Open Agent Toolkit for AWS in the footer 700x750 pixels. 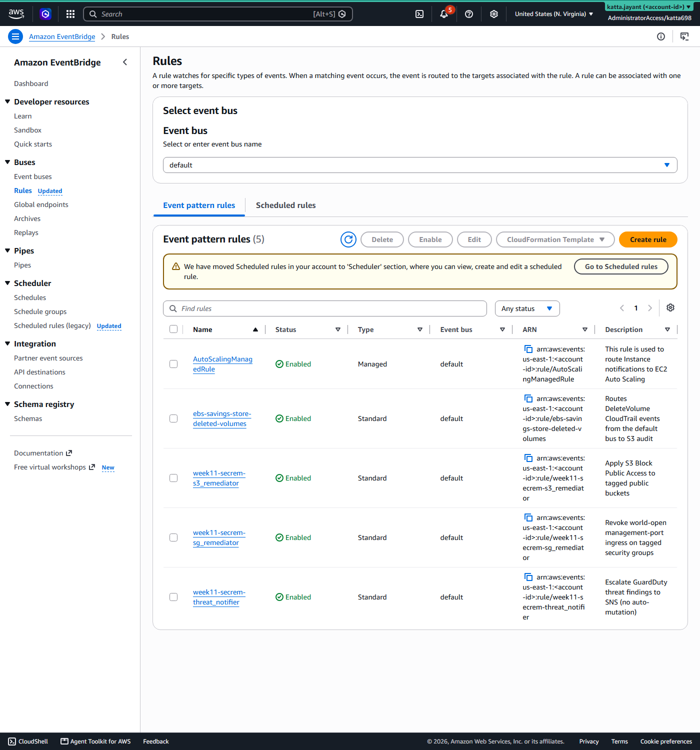[x=95, y=741]
